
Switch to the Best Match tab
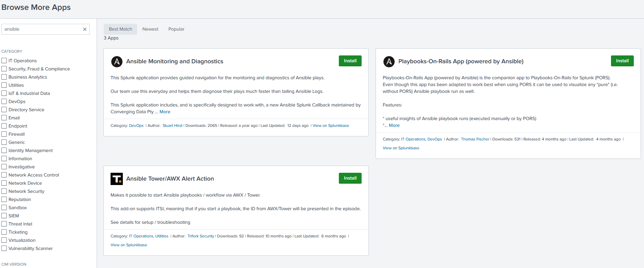click(120, 29)
